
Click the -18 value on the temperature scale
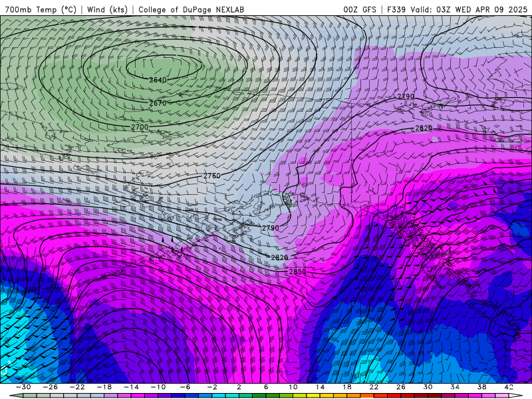pos(104,387)
